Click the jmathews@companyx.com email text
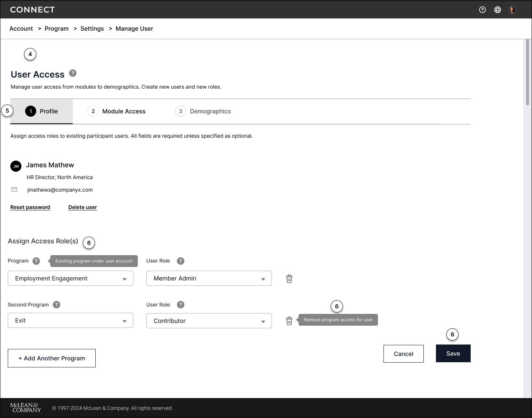This screenshot has width=532, height=418. tap(60, 190)
